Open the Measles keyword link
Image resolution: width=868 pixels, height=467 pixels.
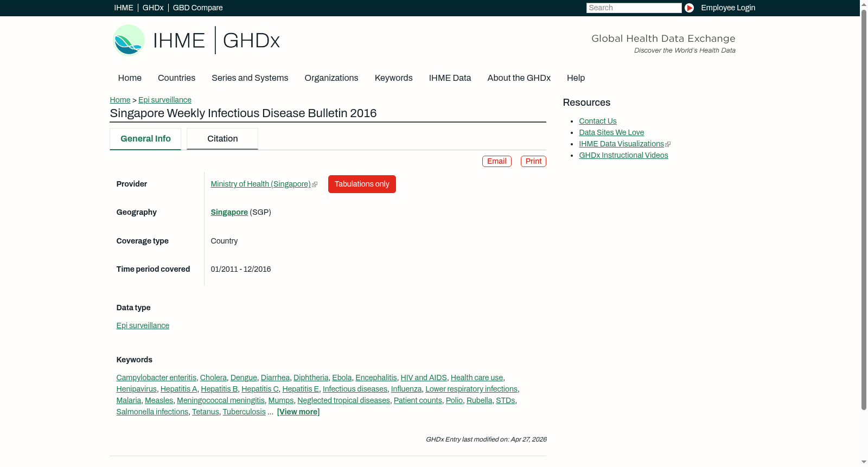[159, 401]
